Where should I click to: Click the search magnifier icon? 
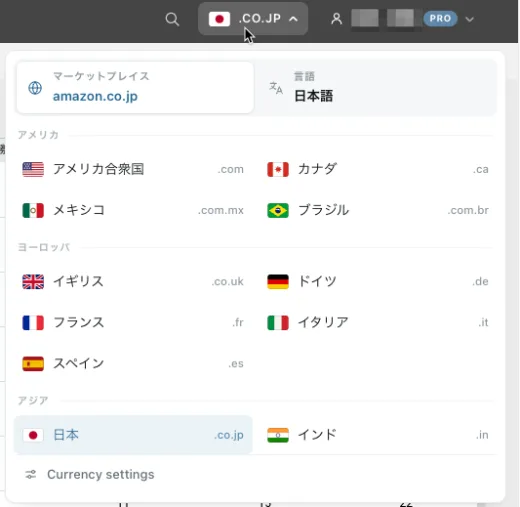(172, 19)
